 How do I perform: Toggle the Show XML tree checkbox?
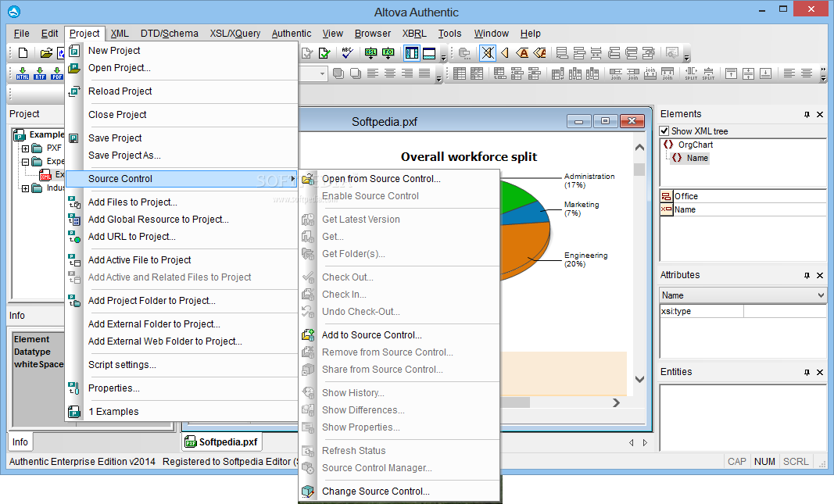tap(664, 130)
